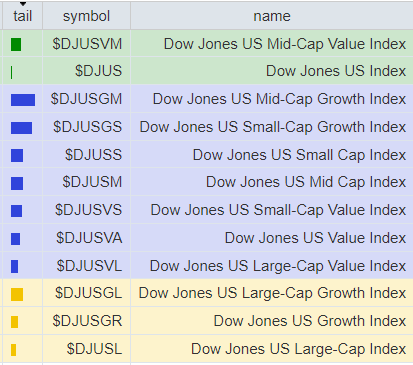
Task: Click the green tail bar for $DJUSVM
Action: pyautogui.click(x=16, y=45)
